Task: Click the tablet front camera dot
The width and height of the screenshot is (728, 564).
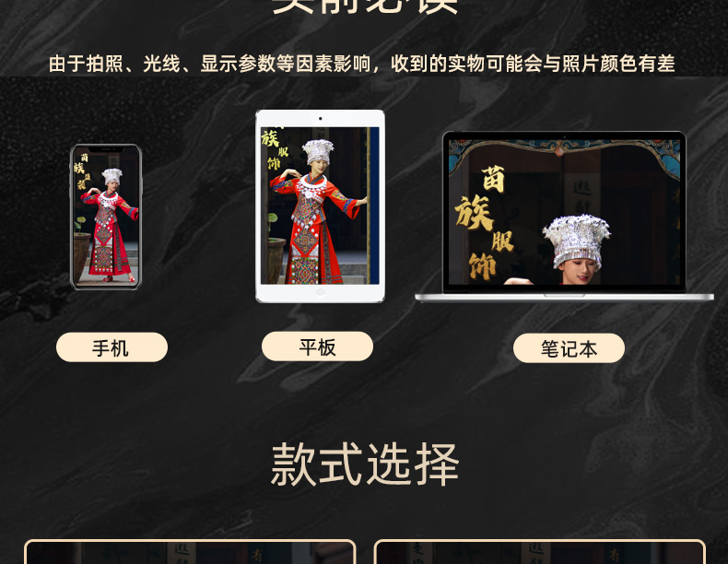Action: point(321,119)
